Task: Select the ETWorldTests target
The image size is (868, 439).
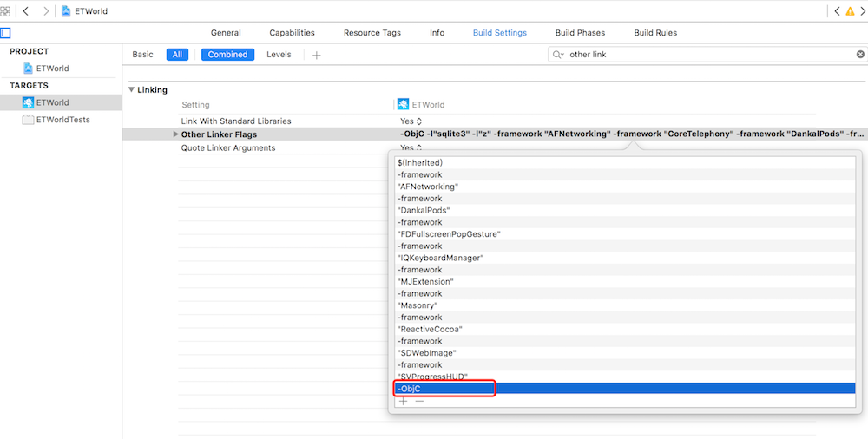Action: [x=56, y=120]
